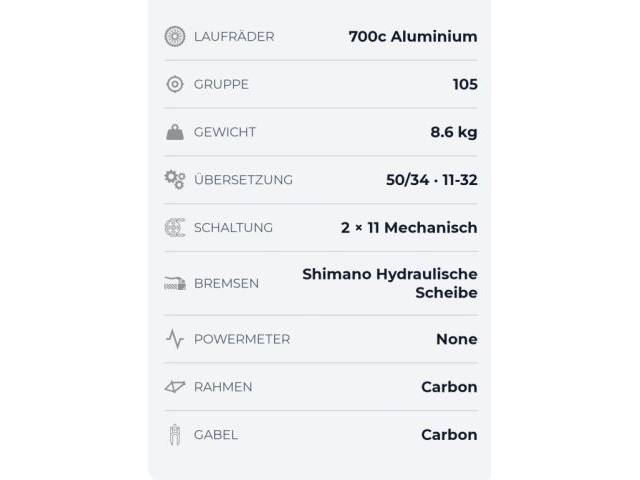Click the gears icon next to Übersetzung
Viewport: 640px width, 480px height.
pyautogui.click(x=175, y=180)
